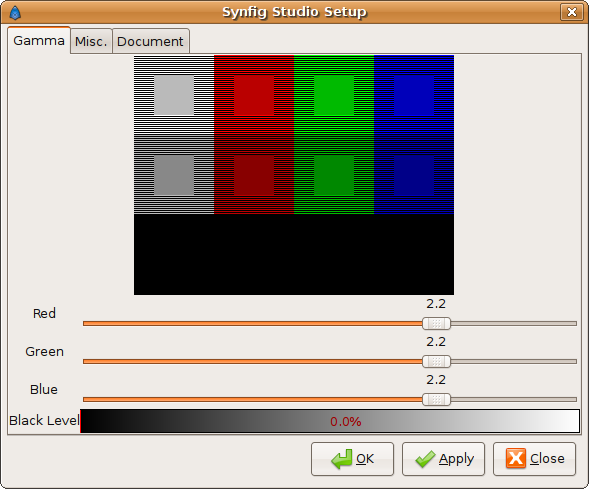Click the black area of gamma pattern
Screen dimensions: 589x489
tap(294, 255)
